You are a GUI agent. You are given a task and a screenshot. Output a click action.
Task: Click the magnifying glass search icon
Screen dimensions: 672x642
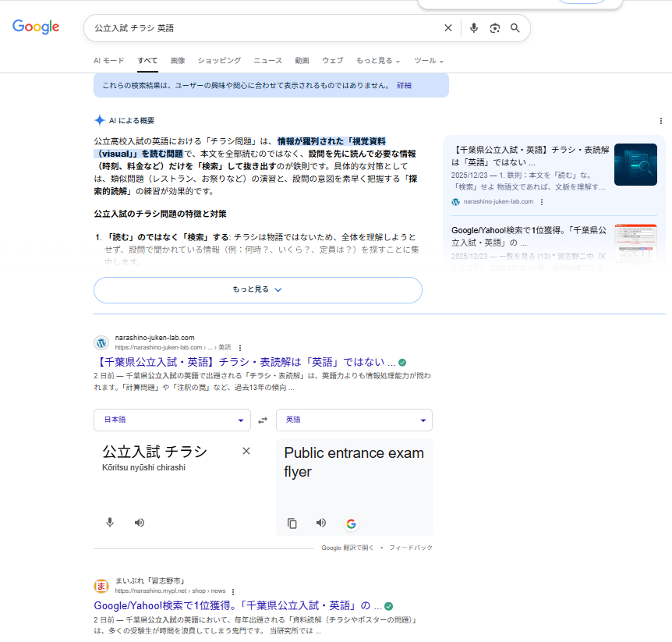point(515,28)
